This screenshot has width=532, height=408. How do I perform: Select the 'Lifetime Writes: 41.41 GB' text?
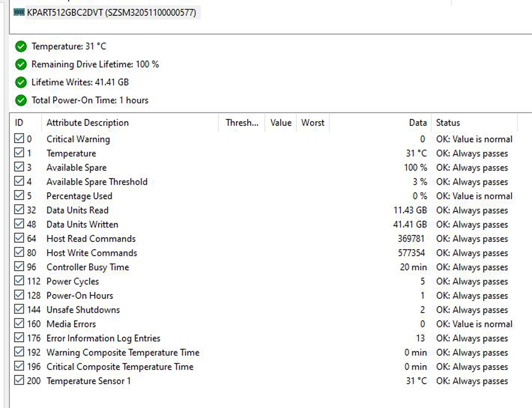point(80,82)
